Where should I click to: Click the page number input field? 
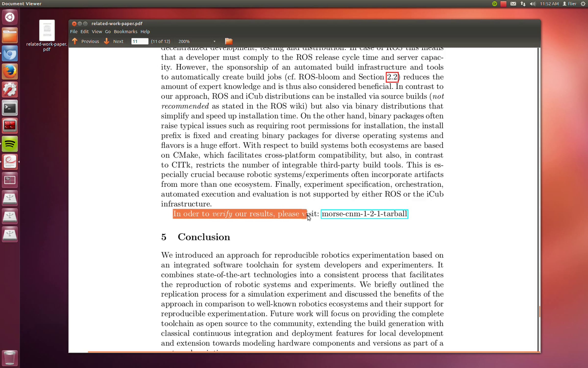(139, 41)
